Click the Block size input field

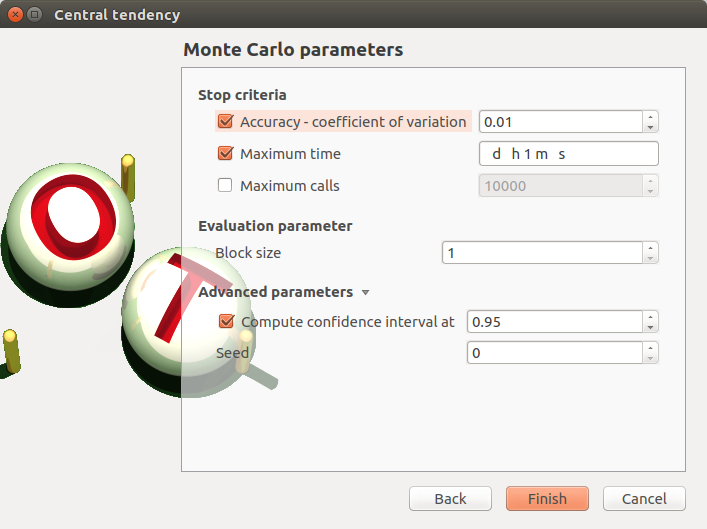541,253
